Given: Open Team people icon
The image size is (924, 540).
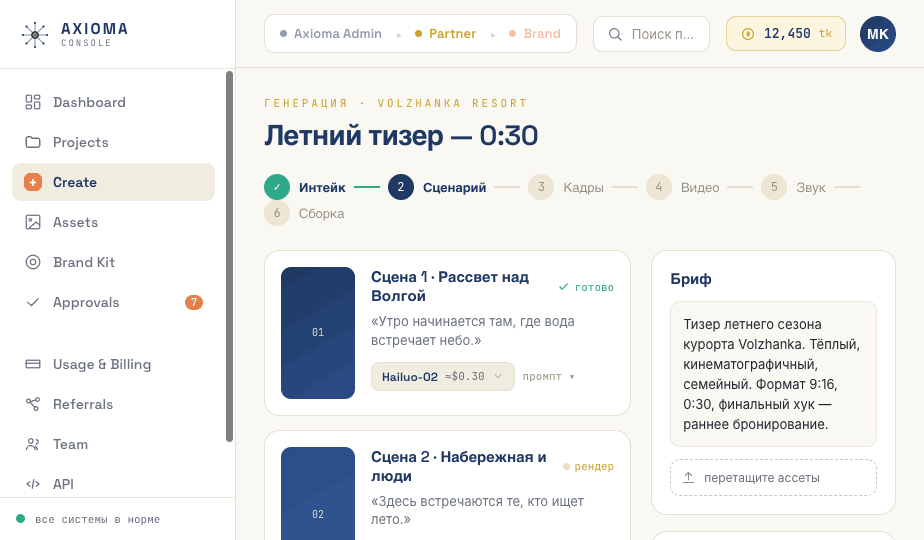Looking at the screenshot, I should pos(33,444).
